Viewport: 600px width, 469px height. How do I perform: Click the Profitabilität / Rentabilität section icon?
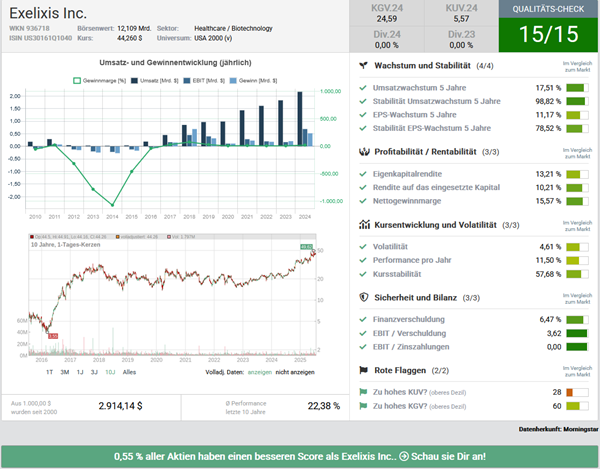[x=364, y=152]
